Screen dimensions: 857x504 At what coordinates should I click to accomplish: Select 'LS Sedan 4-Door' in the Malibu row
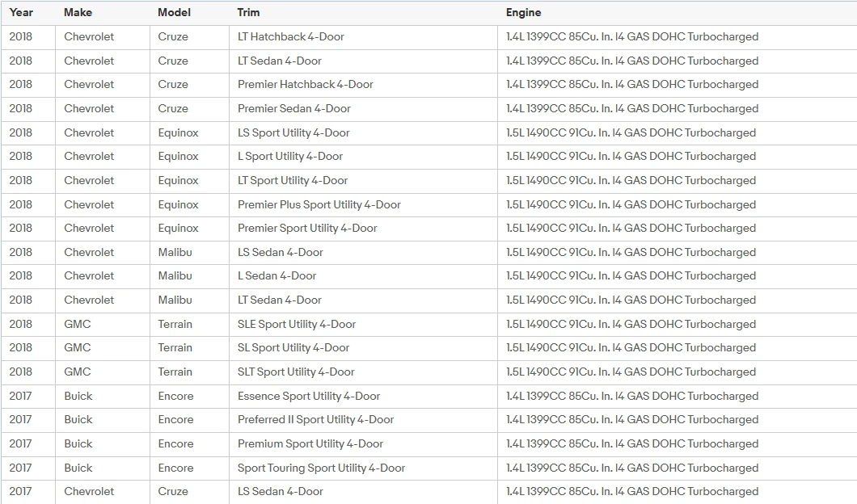(281, 252)
